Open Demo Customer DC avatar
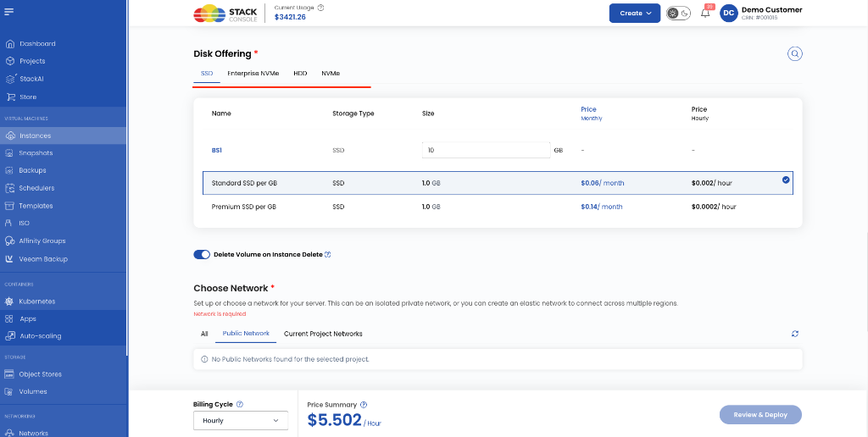This screenshot has width=868, height=437. click(728, 14)
